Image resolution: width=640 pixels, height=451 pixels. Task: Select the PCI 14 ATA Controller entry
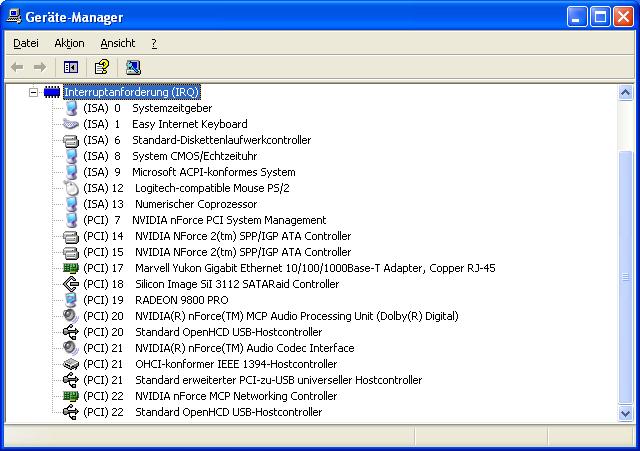tap(217, 236)
